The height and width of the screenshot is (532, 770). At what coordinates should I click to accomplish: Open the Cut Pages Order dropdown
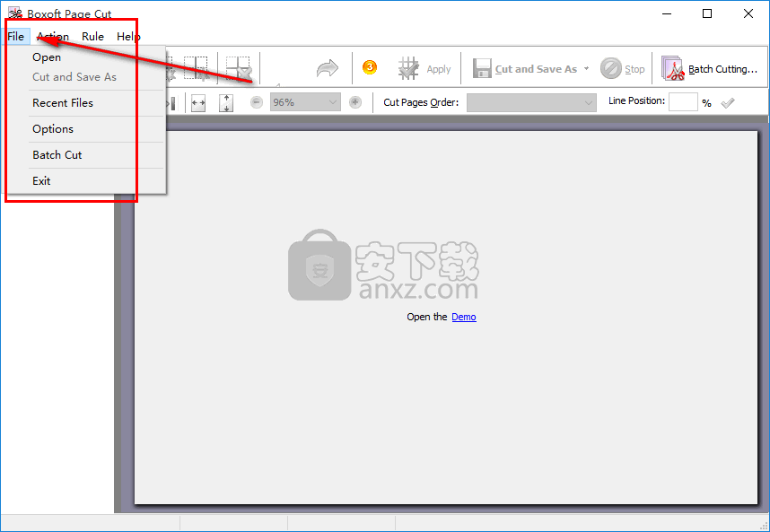[x=531, y=102]
